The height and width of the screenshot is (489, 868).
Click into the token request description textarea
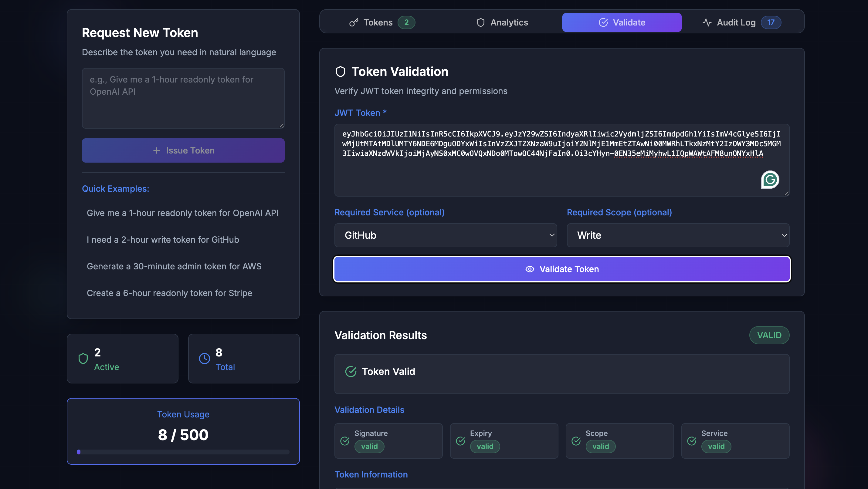(x=183, y=98)
